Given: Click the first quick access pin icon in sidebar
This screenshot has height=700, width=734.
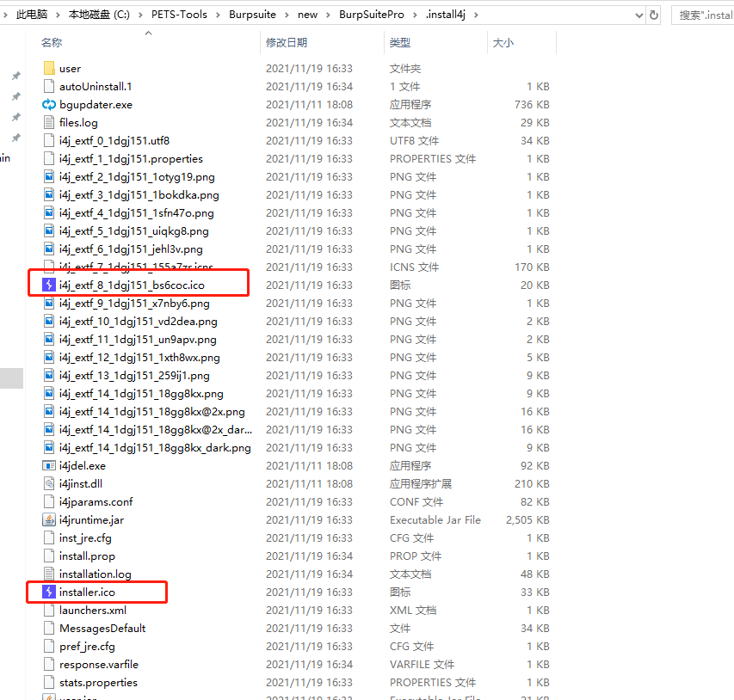Looking at the screenshot, I should point(16,76).
